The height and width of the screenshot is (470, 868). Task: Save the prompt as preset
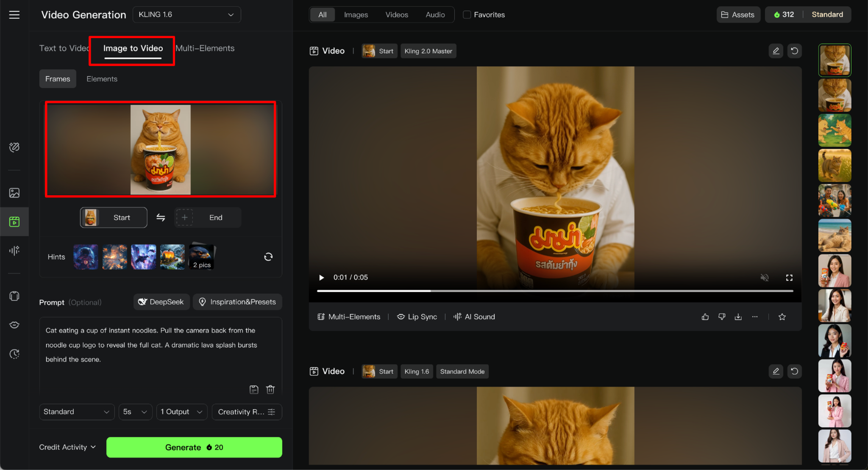tap(254, 389)
